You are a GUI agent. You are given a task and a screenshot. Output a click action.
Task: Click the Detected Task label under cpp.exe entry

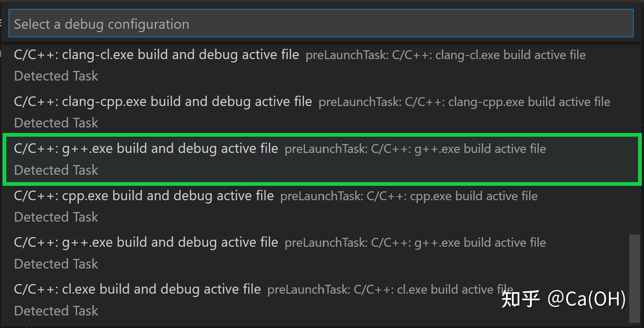click(56, 217)
